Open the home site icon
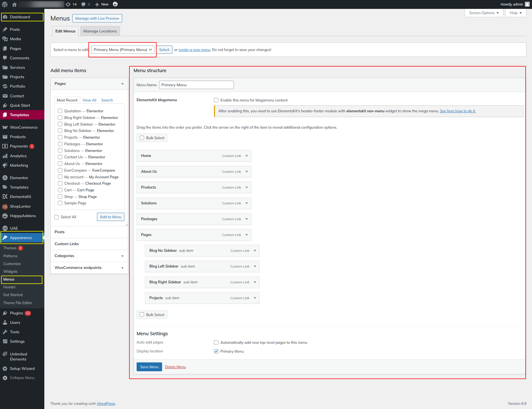The image size is (532, 409). coord(14,4)
